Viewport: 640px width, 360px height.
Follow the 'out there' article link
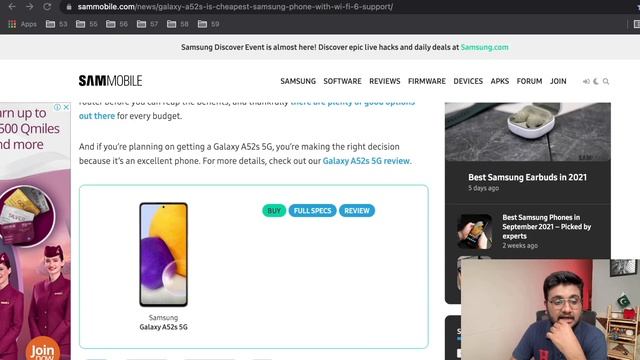(97, 116)
